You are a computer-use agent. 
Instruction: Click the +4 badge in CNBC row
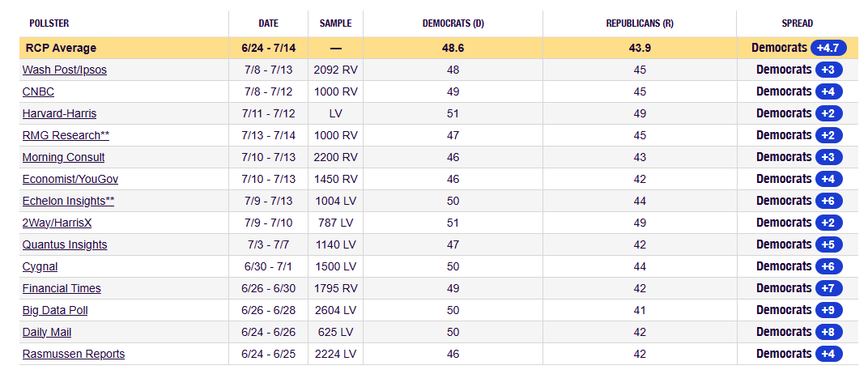(828, 91)
